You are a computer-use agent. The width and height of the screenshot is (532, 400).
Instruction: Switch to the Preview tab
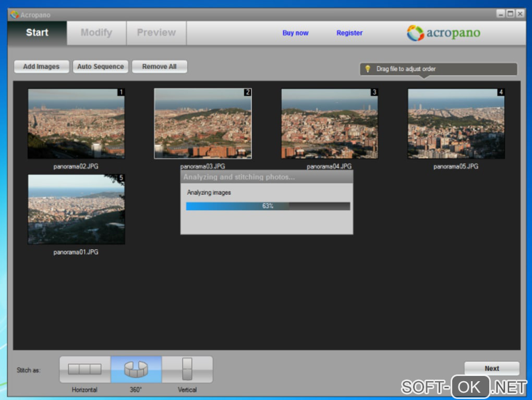tap(156, 32)
